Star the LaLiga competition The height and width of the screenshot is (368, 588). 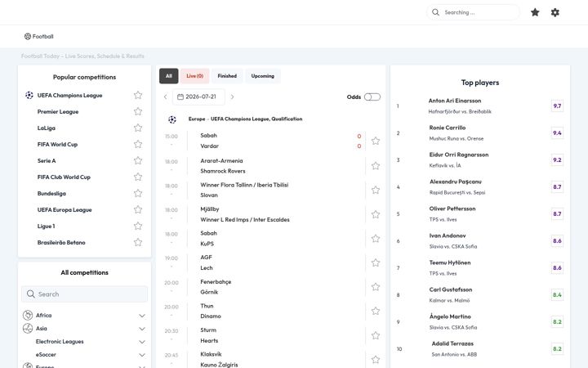[x=138, y=128]
